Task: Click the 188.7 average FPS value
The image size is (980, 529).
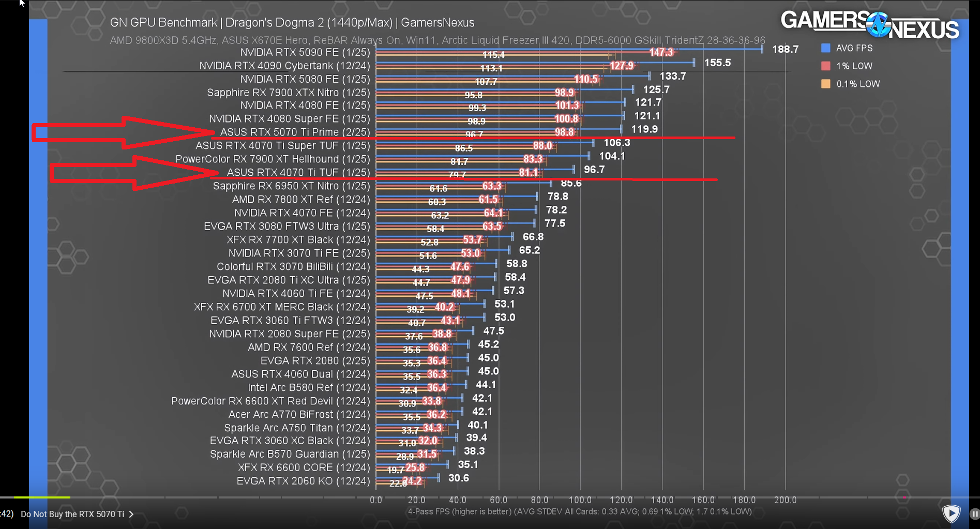Action: [785, 49]
